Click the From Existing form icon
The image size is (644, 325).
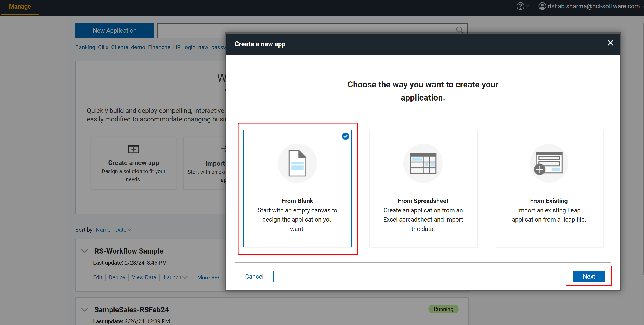548,163
